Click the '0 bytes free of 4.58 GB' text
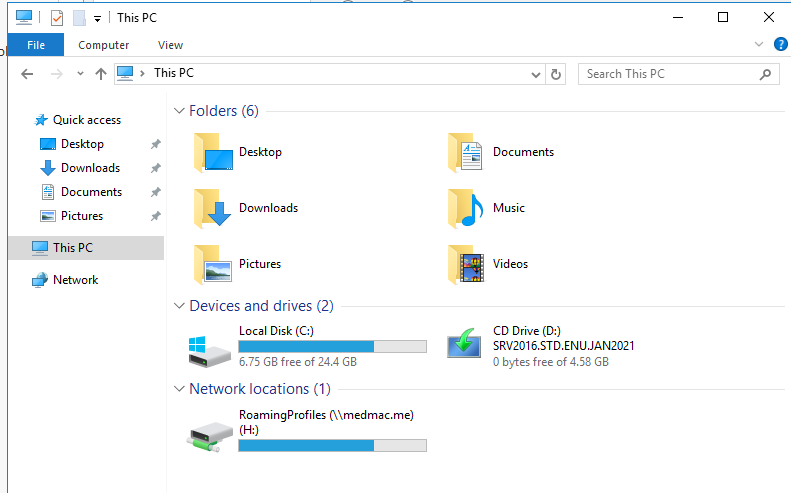The image size is (791, 493). tap(551, 362)
